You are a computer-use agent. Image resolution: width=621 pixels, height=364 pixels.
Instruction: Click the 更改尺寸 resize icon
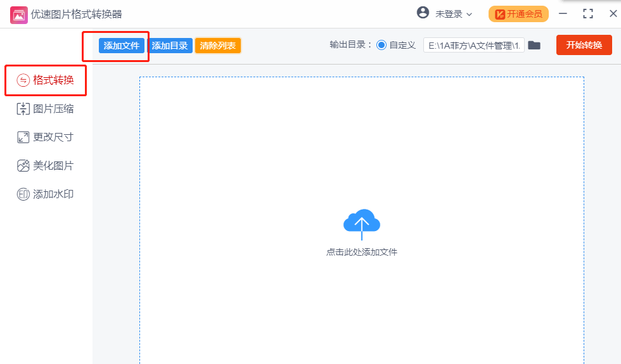pos(23,137)
